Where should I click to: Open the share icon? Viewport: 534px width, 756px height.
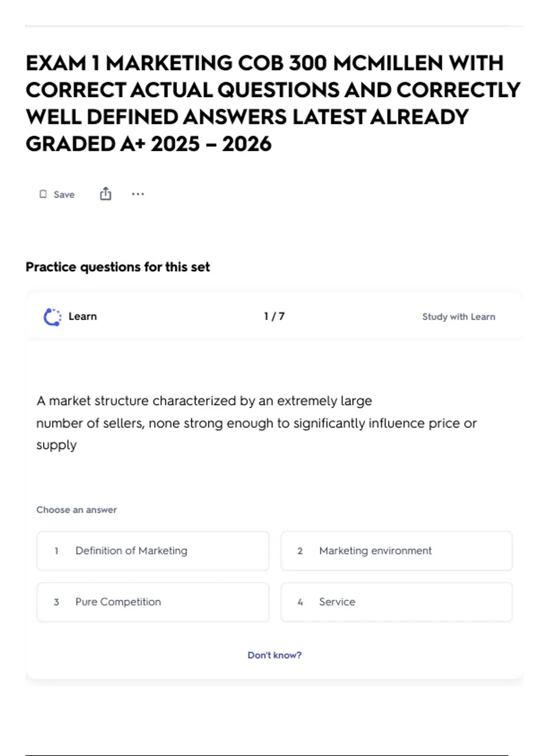coord(105,193)
